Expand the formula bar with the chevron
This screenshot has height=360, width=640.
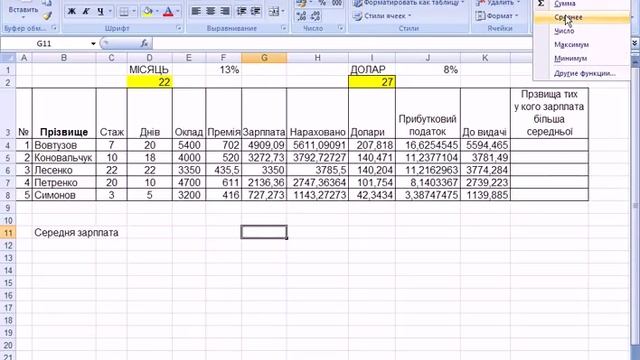[x=635, y=43]
